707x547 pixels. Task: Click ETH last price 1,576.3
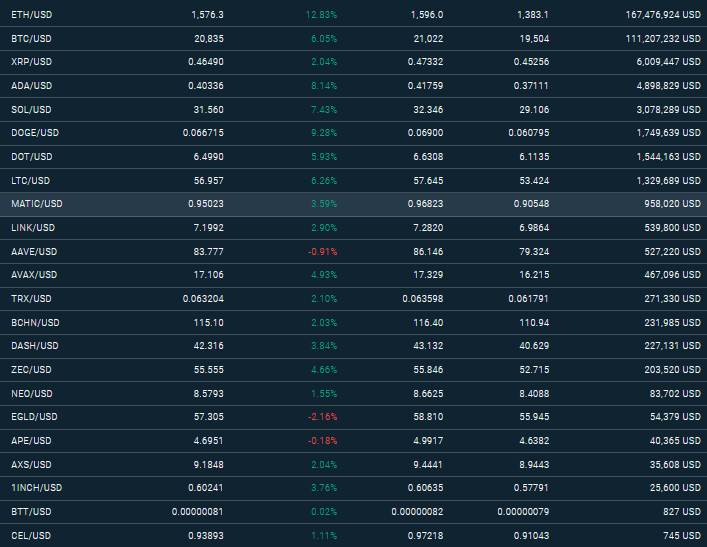tap(207, 15)
